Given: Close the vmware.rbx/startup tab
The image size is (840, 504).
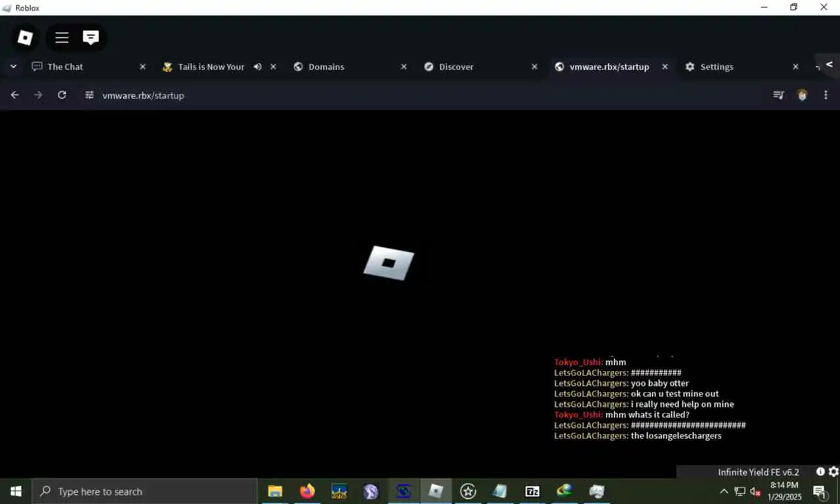Looking at the screenshot, I should tap(665, 67).
